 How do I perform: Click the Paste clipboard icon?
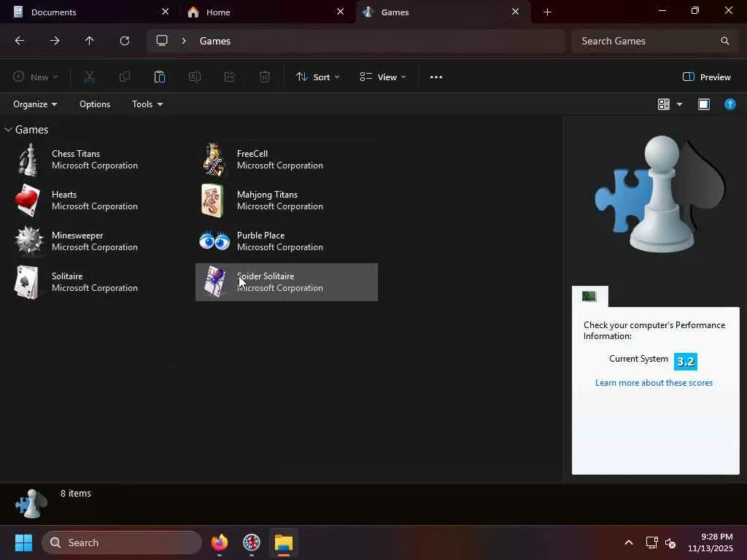[160, 77]
